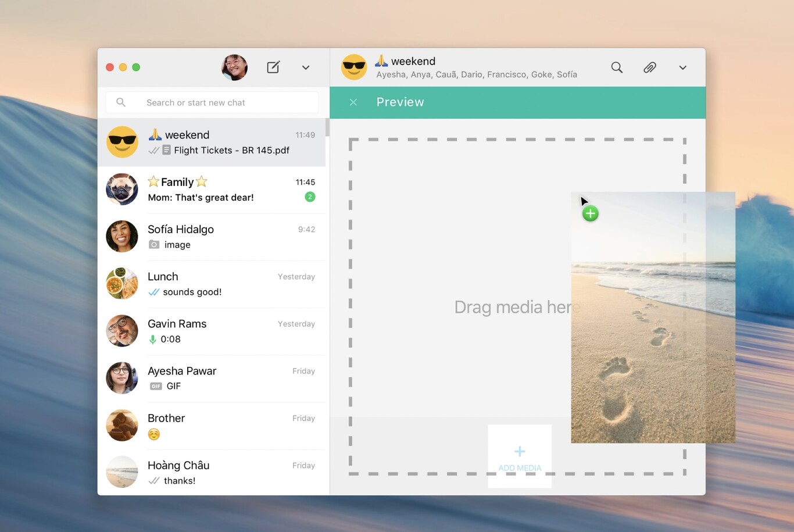Expand the chat options chevron in header
The width and height of the screenshot is (794, 532).
[x=683, y=67]
